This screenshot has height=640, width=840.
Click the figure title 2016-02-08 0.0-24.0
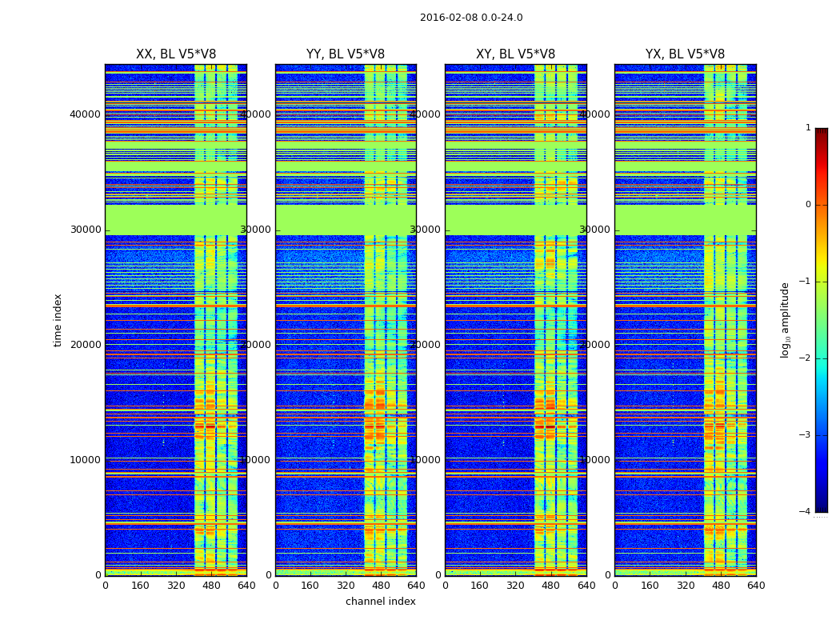pyautogui.click(x=471, y=18)
